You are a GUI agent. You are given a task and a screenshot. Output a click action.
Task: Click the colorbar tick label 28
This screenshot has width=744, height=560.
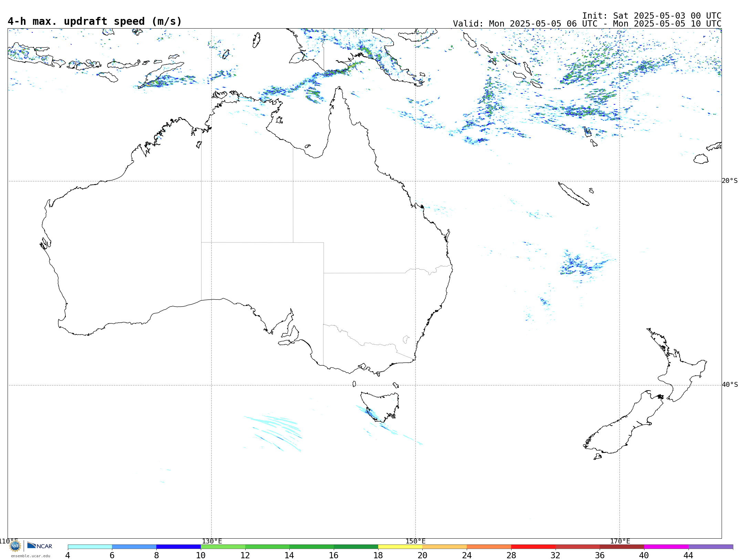pos(511,555)
